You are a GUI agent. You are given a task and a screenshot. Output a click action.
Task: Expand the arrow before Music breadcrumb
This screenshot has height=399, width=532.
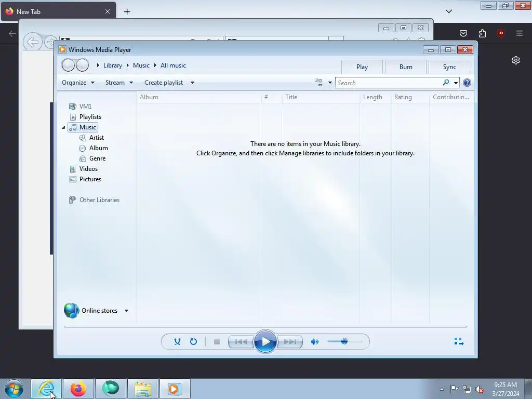pos(128,65)
